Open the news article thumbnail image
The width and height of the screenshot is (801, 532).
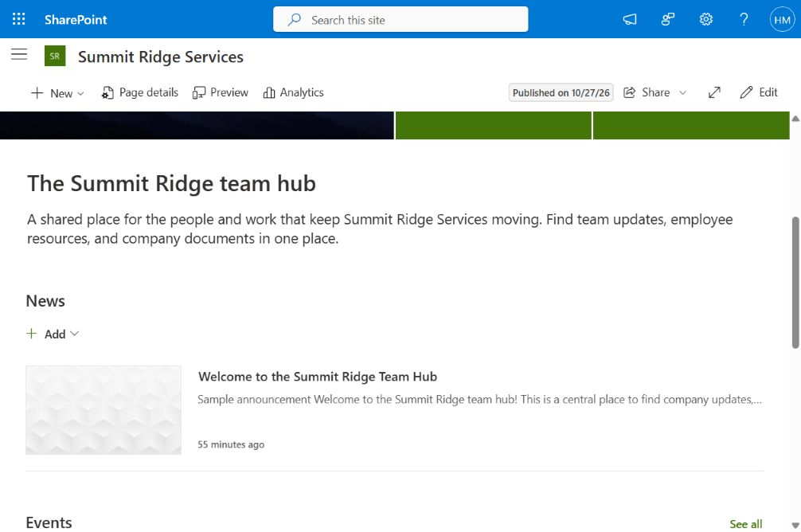104,410
